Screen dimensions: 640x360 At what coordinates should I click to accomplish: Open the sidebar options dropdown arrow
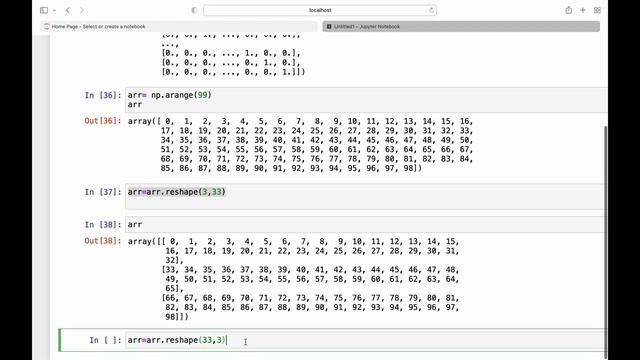(54, 10)
